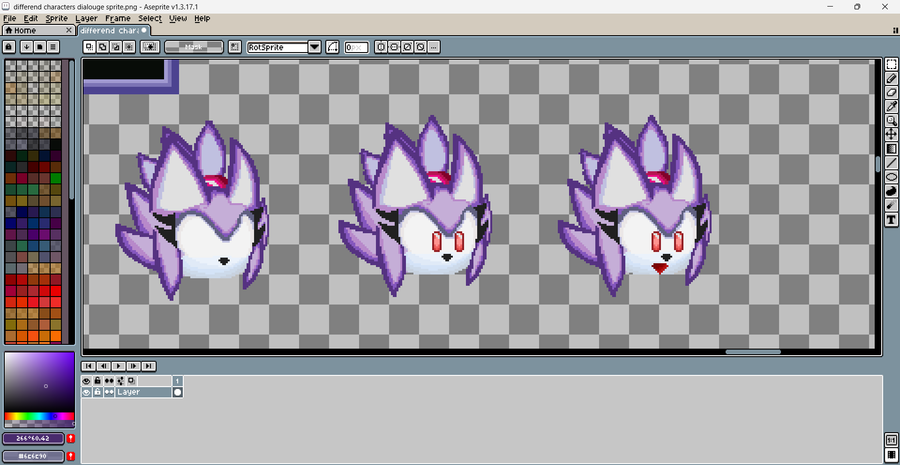Select the Eyedropper tool

891,106
